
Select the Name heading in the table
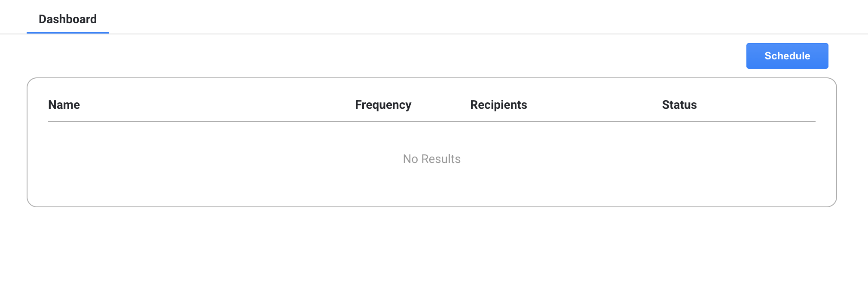64,105
